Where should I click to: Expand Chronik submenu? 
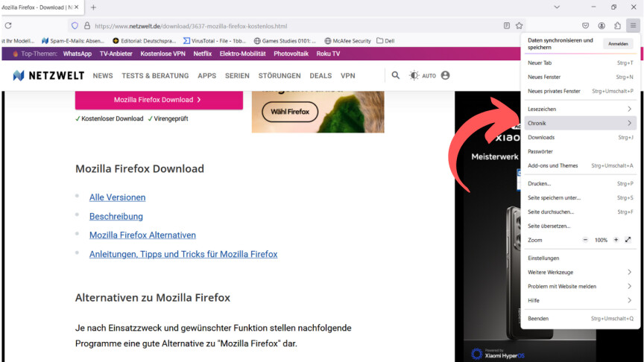(581, 123)
